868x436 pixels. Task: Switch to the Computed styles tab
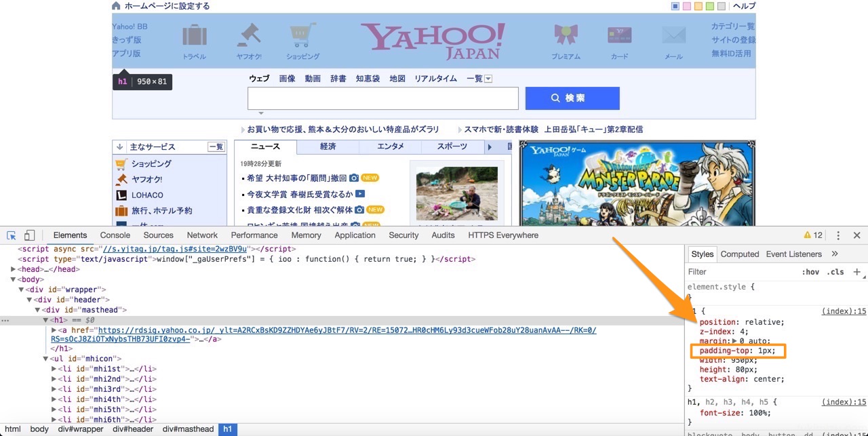point(740,254)
